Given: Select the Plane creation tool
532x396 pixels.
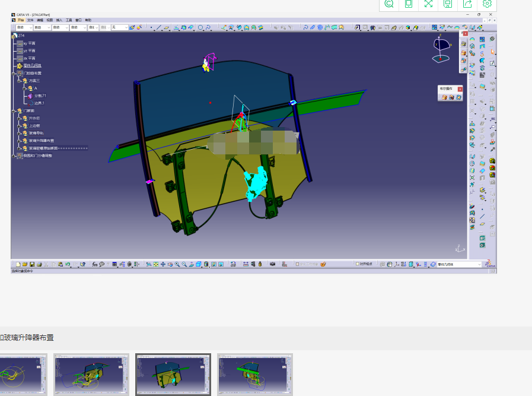Looking at the screenshot, I should coord(166,27).
